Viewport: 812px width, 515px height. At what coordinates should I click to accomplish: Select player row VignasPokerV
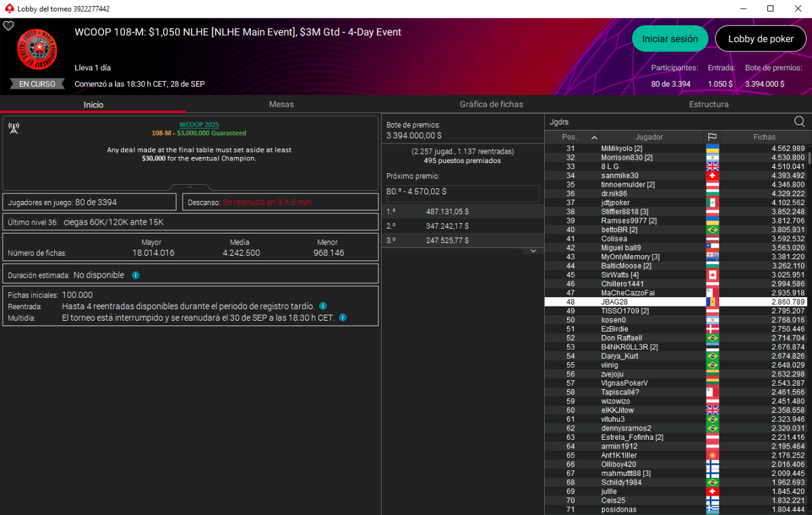677,383
